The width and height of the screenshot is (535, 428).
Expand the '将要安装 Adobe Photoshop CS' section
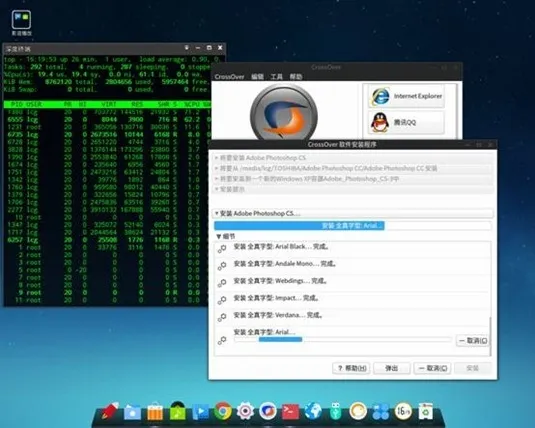(353, 158)
